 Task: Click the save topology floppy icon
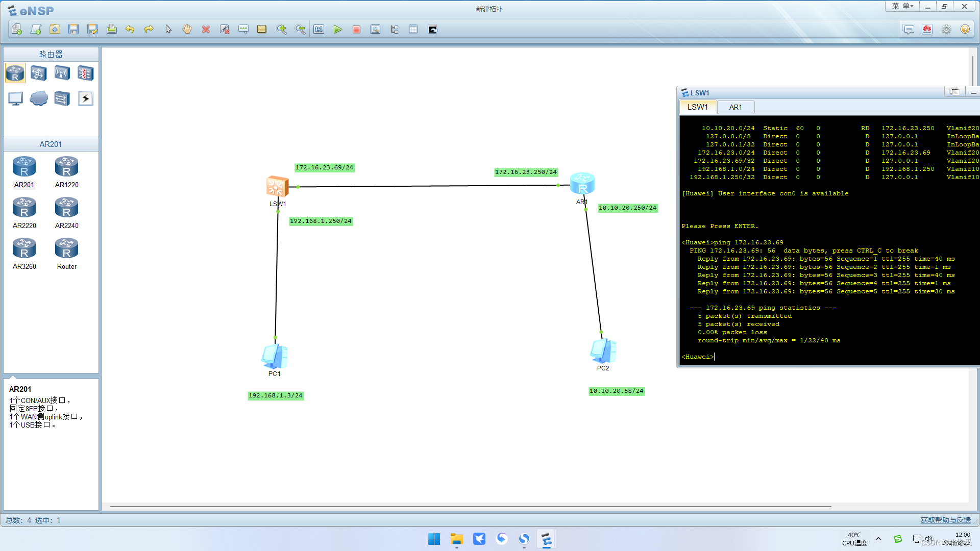(73, 30)
